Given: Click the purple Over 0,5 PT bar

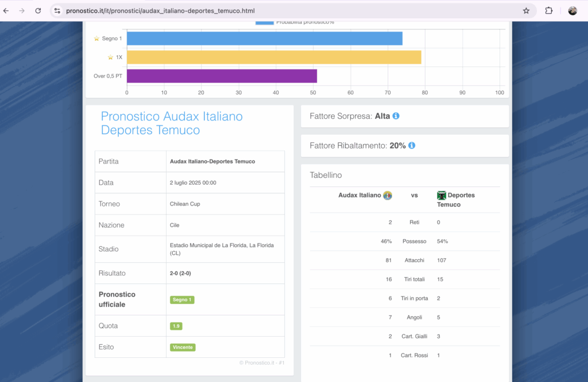Looking at the screenshot, I should [x=222, y=76].
